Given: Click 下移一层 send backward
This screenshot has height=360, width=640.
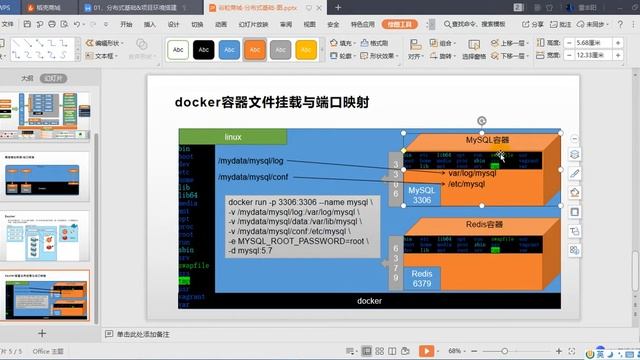Looking at the screenshot, I should pos(509,56).
